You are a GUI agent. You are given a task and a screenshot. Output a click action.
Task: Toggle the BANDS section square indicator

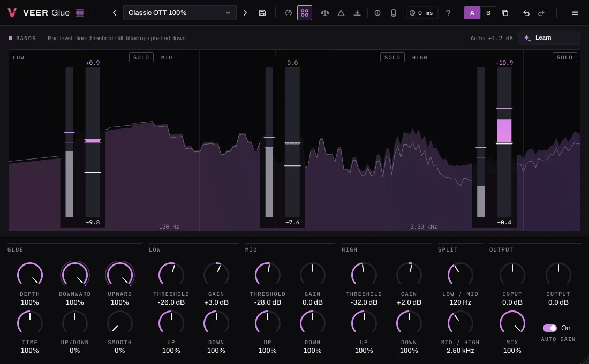pos(10,38)
